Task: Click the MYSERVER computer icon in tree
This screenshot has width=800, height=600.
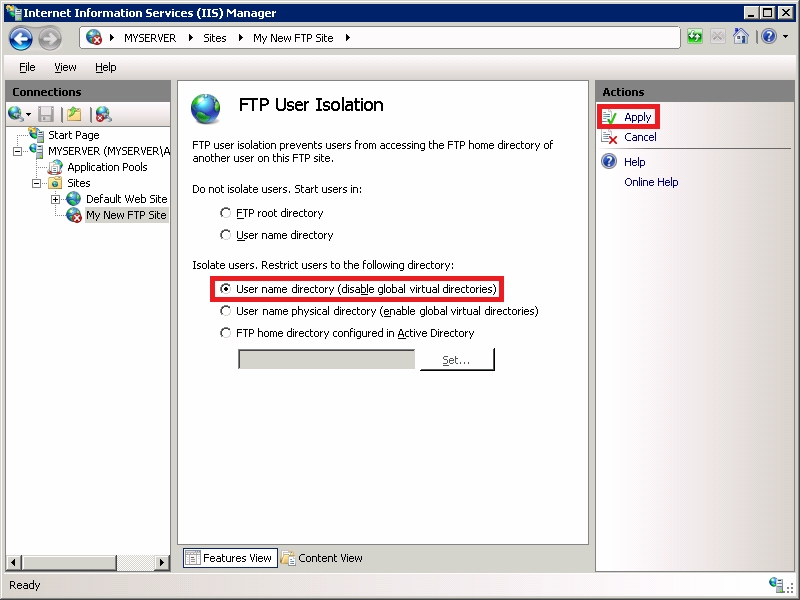Action: 36,151
